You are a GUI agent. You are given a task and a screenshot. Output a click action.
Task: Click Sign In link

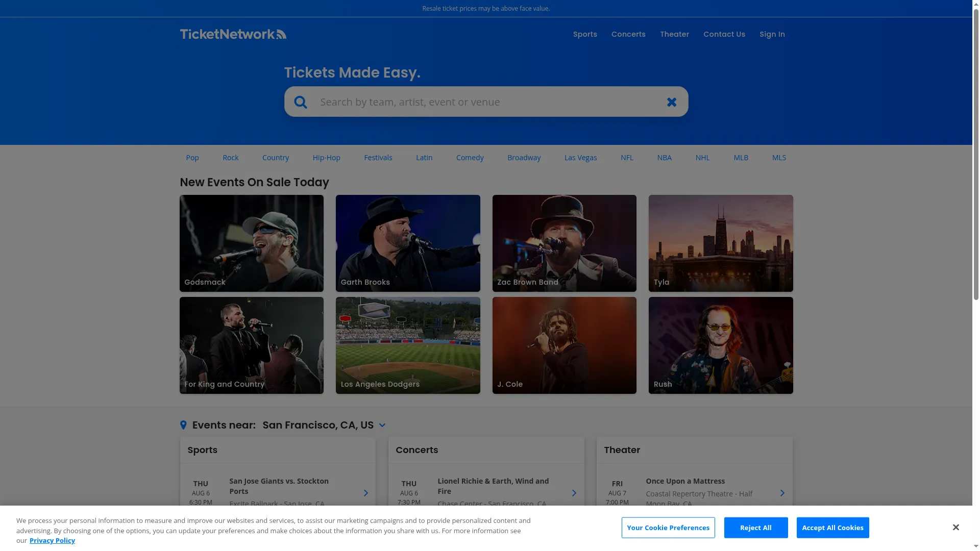pos(772,34)
